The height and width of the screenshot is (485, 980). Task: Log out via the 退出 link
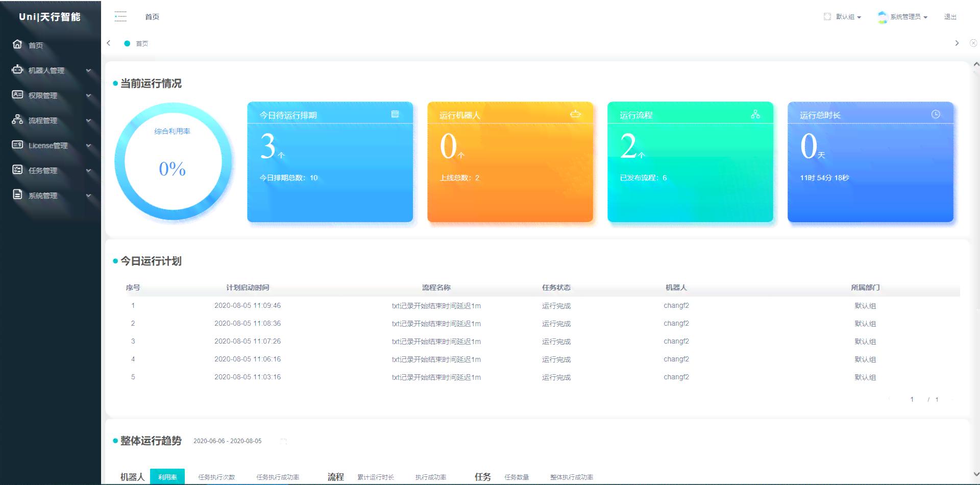point(950,17)
